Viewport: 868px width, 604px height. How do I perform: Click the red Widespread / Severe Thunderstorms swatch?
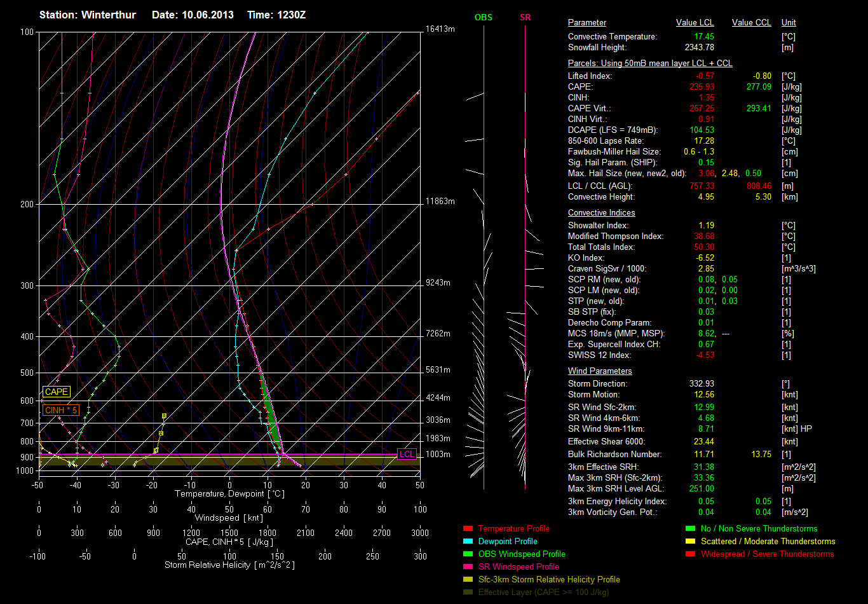pyautogui.click(x=690, y=554)
